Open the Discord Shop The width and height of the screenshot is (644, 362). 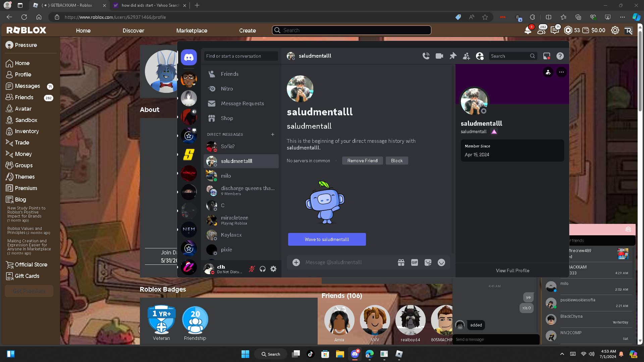(241, 118)
